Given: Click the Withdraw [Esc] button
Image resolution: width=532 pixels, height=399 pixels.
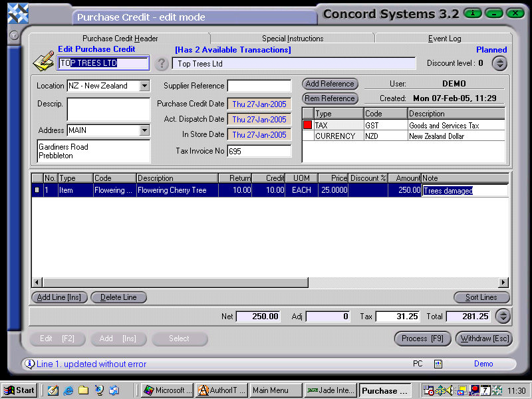Looking at the screenshot, I should pyautogui.click(x=485, y=338).
